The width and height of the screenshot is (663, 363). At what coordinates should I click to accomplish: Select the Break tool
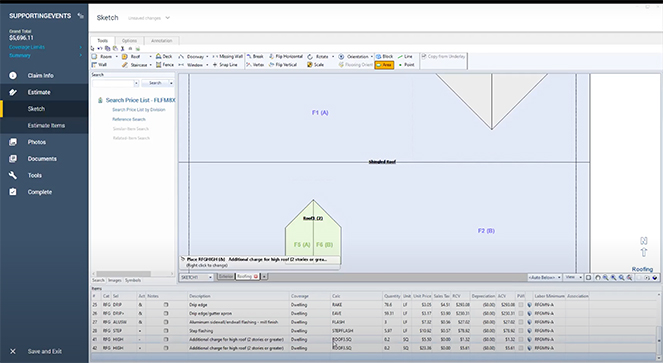point(255,56)
